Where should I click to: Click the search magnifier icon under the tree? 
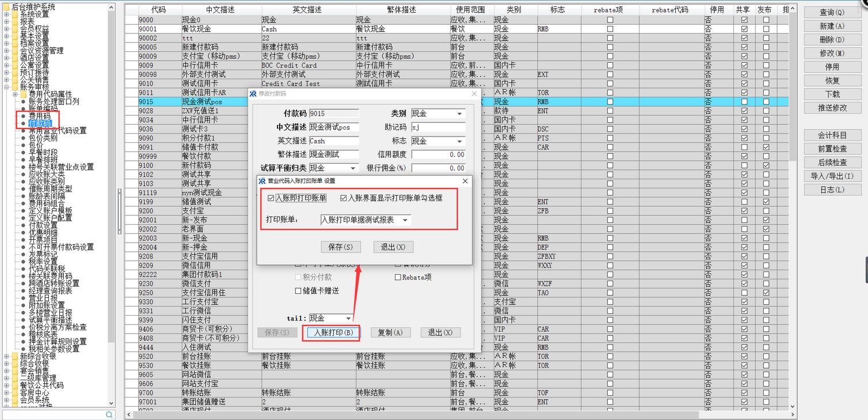tap(109, 415)
